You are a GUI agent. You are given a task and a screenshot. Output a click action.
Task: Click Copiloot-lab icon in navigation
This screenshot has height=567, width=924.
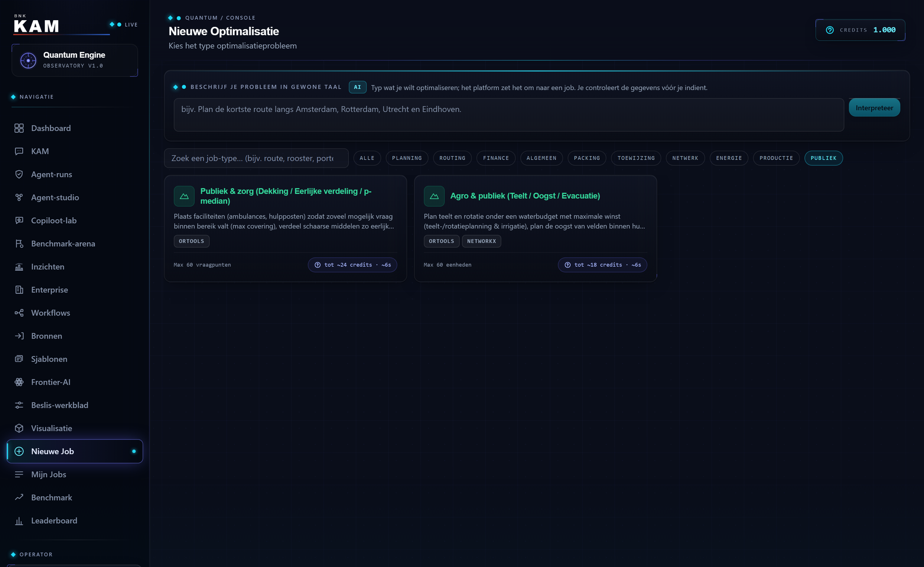pos(19,220)
